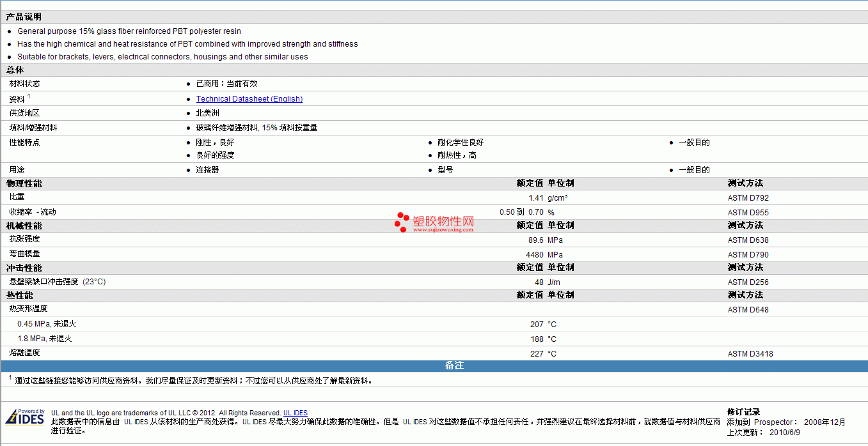The width and height of the screenshot is (868, 446).
Task: Click ASTM D955 test method
Action: click(748, 213)
